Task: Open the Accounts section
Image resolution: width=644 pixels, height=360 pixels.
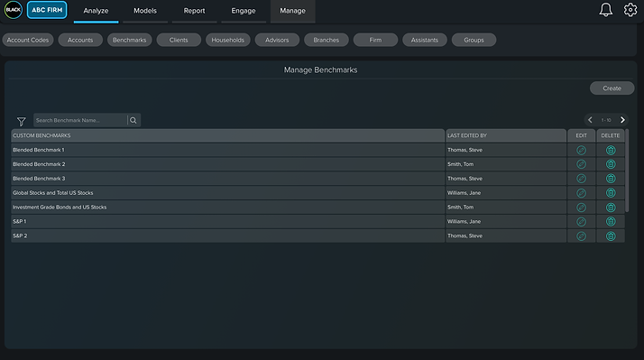Action: point(80,40)
